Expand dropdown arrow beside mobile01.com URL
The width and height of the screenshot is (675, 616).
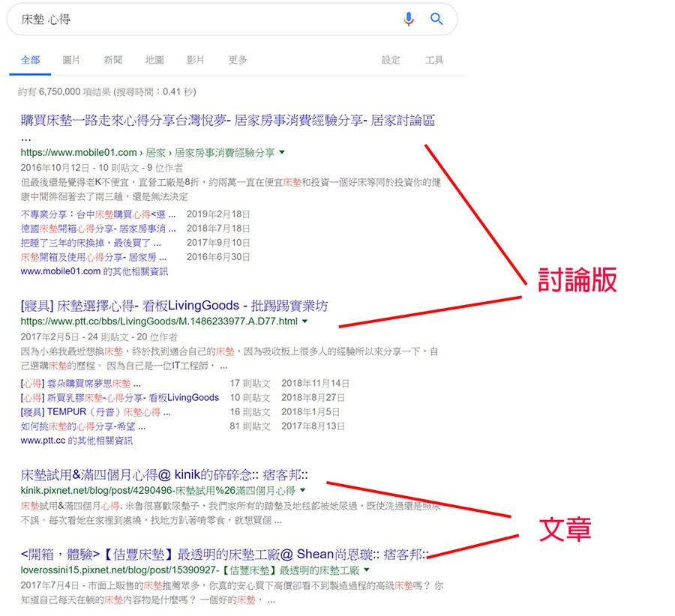point(282,152)
